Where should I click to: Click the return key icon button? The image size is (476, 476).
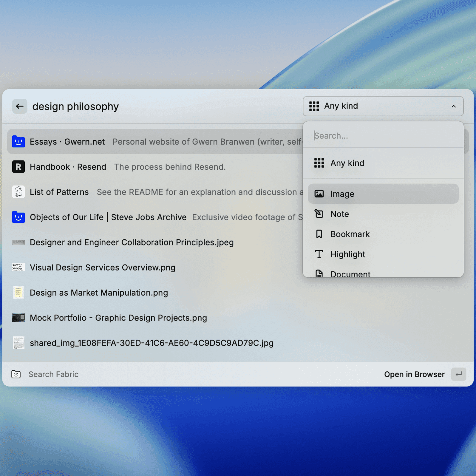459,374
